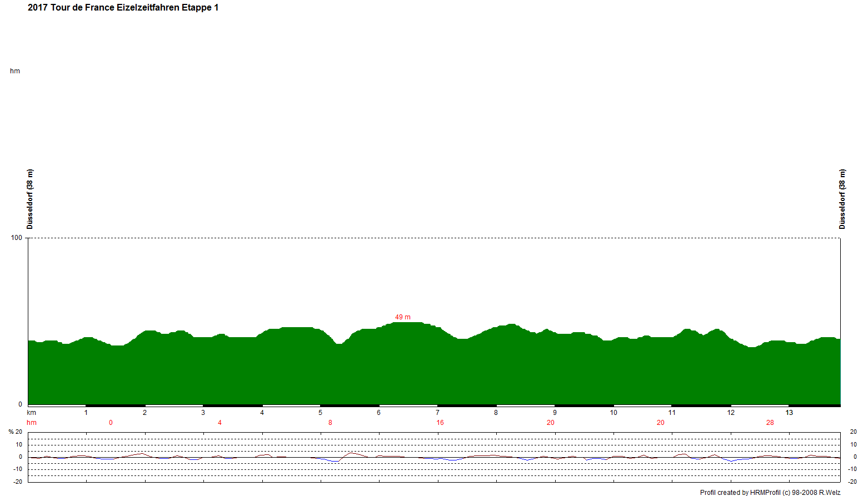Select the finish label 'Düsseldorf (38 m)' at chart's right edge
The image size is (868, 496).
pos(842,199)
